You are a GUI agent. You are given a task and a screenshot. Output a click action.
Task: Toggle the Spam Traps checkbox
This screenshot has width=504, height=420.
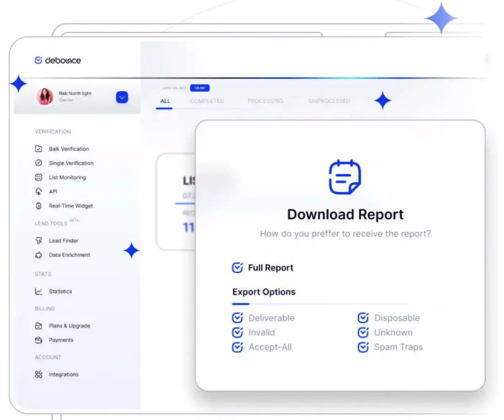[363, 347]
